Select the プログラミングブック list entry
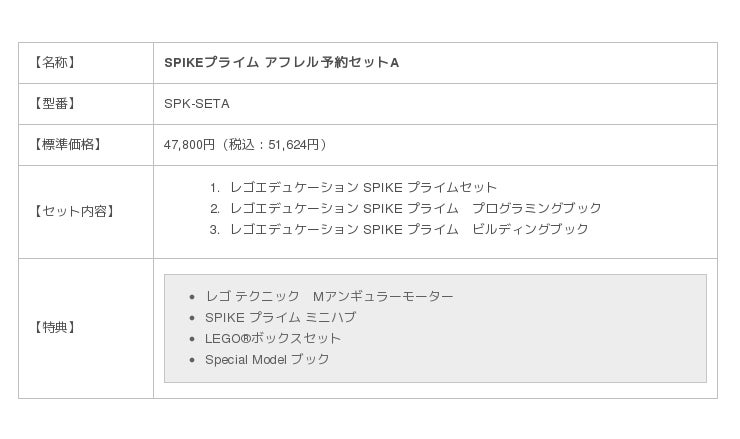Screen dimensions: 740x439 tap(415, 208)
